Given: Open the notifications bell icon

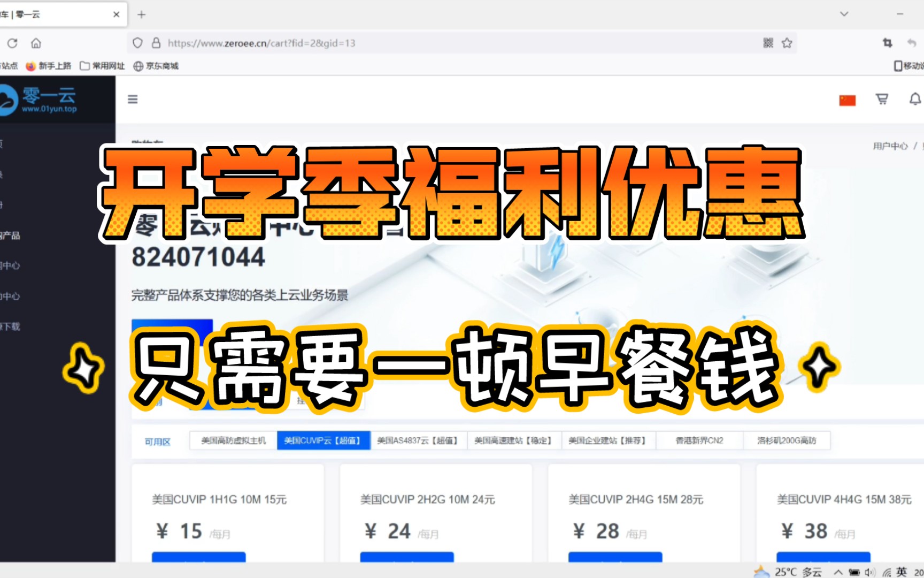Looking at the screenshot, I should [x=915, y=99].
